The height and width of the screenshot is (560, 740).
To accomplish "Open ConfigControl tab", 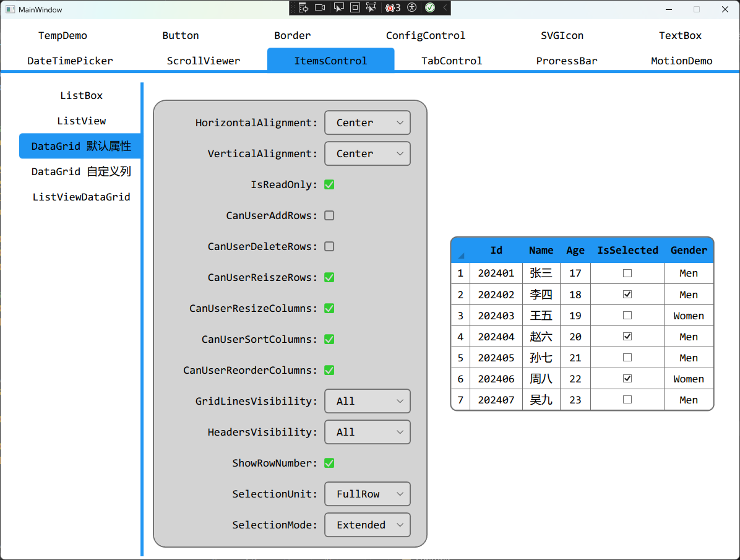I will (426, 35).
